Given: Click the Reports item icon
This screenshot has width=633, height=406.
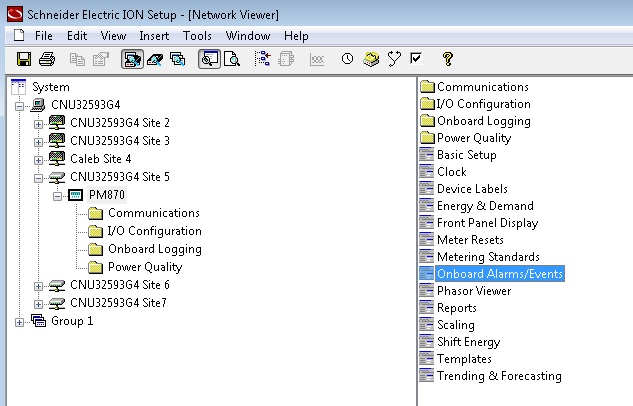Looking at the screenshot, I should [427, 308].
